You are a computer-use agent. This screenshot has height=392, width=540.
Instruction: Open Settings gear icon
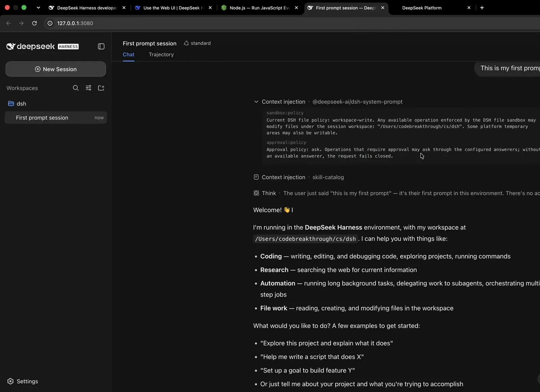(10, 381)
